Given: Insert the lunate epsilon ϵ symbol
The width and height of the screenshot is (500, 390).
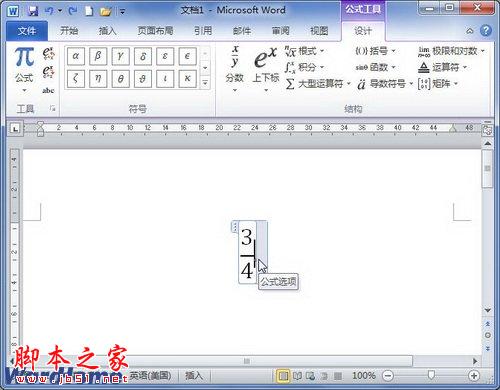Looking at the screenshot, I should tap(187, 56).
